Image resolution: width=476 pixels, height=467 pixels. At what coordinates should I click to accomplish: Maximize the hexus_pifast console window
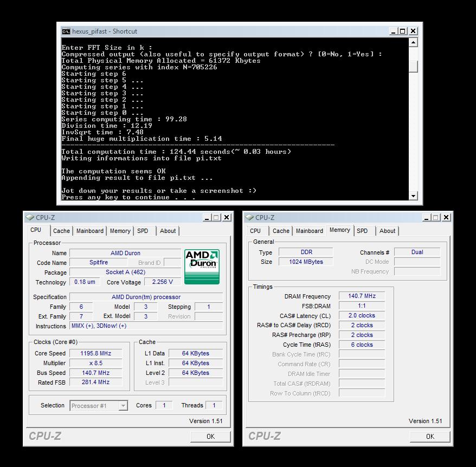(x=403, y=31)
